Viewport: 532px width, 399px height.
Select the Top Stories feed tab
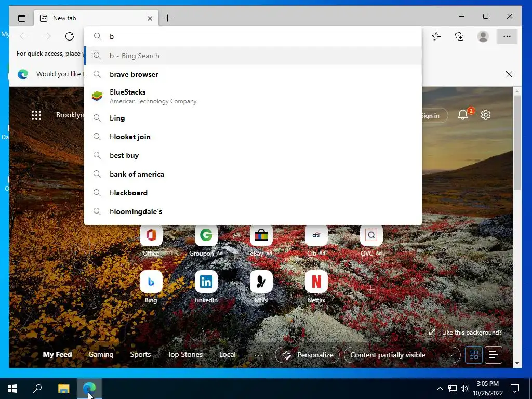[x=185, y=354]
